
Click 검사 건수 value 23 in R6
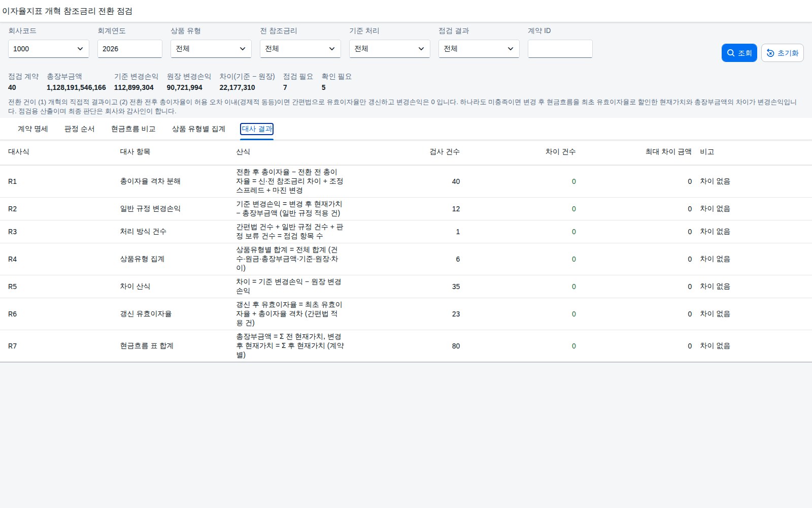click(x=456, y=314)
